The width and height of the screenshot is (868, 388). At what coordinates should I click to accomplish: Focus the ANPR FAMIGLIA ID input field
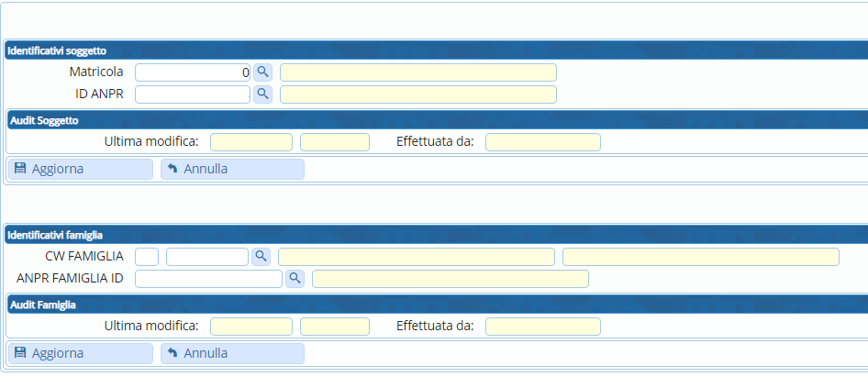click(x=208, y=279)
